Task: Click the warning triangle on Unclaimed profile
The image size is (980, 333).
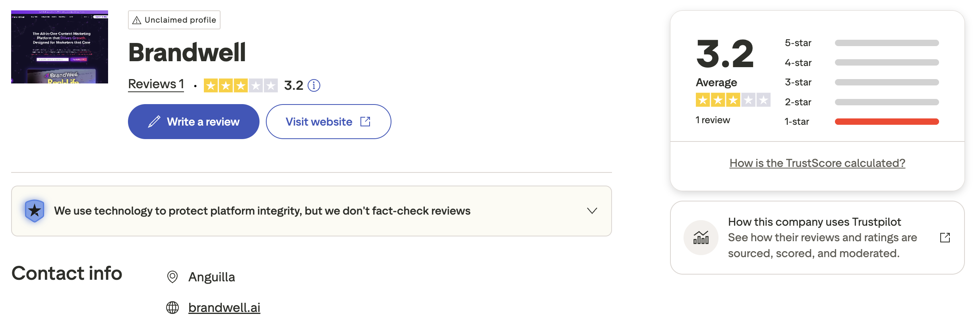Action: [137, 20]
